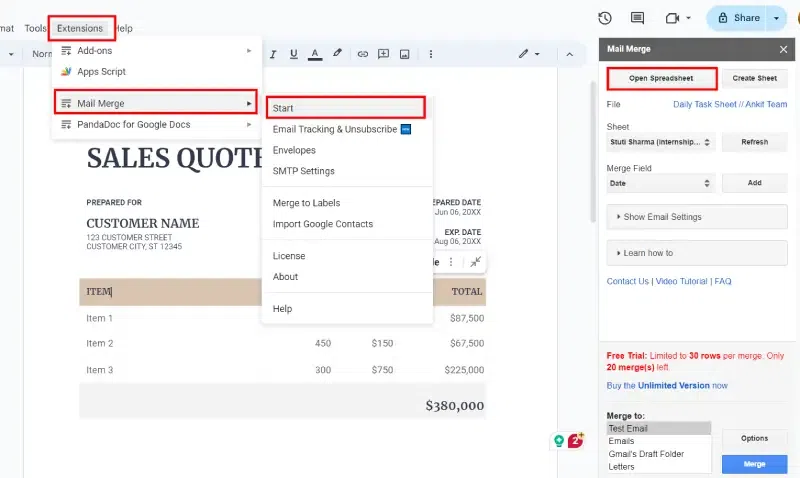This screenshot has height=478, width=800.
Task: Open the Sheet selection dropdown
Action: (661, 142)
